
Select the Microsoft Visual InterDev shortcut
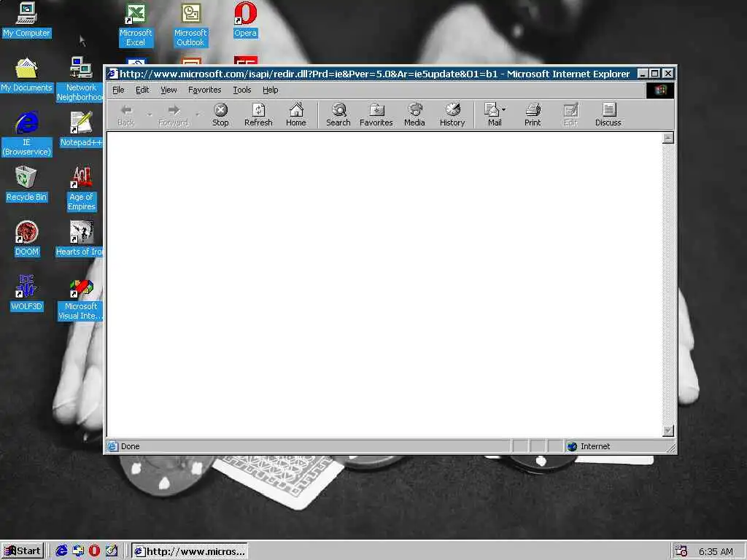tap(80, 298)
